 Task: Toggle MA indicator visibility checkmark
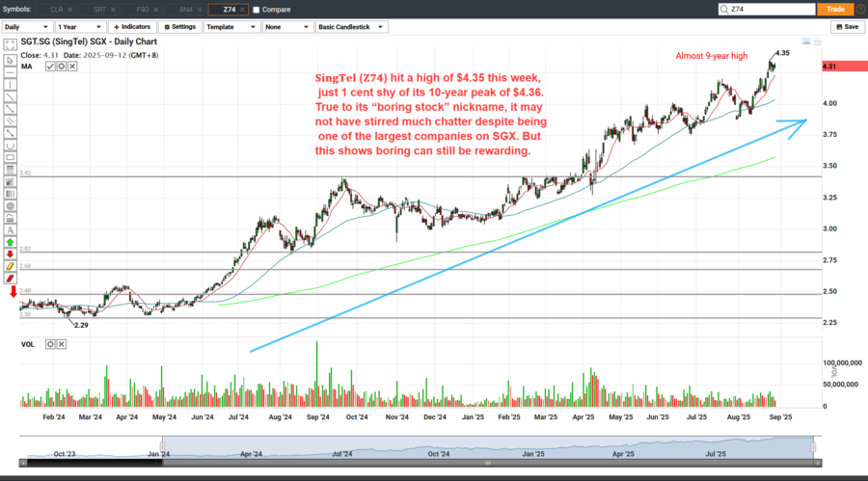(x=50, y=67)
